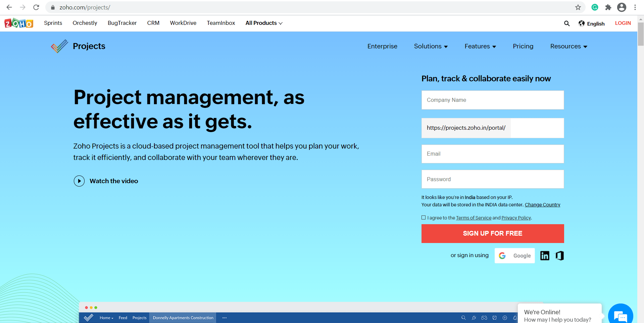
Task: Click the three-dots icon in the app preview
Action: coord(225,318)
